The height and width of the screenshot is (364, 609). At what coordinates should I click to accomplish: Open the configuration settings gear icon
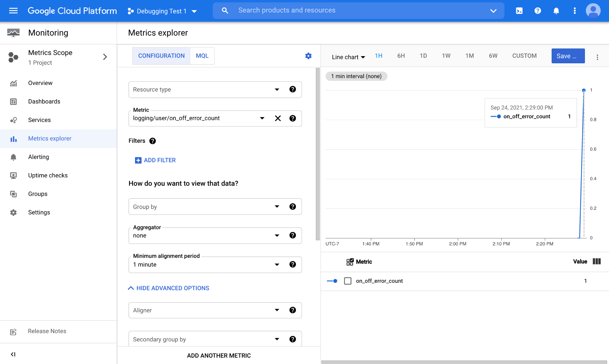308,56
